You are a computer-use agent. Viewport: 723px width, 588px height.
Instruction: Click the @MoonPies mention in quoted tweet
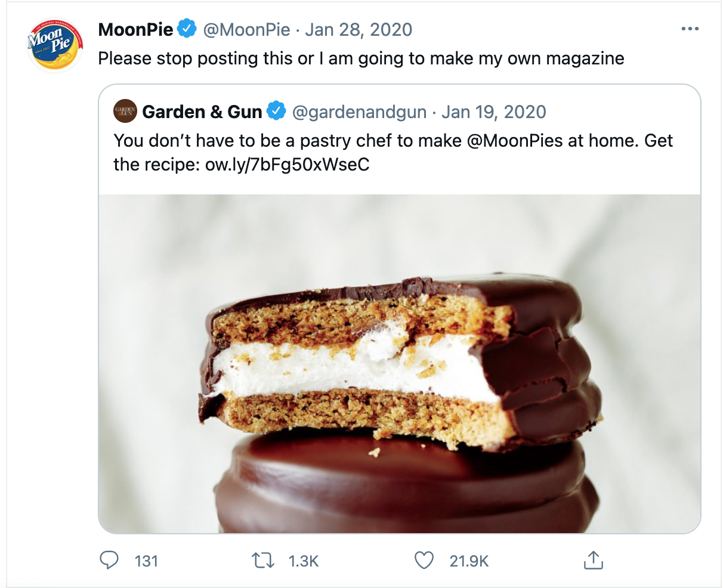click(514, 141)
